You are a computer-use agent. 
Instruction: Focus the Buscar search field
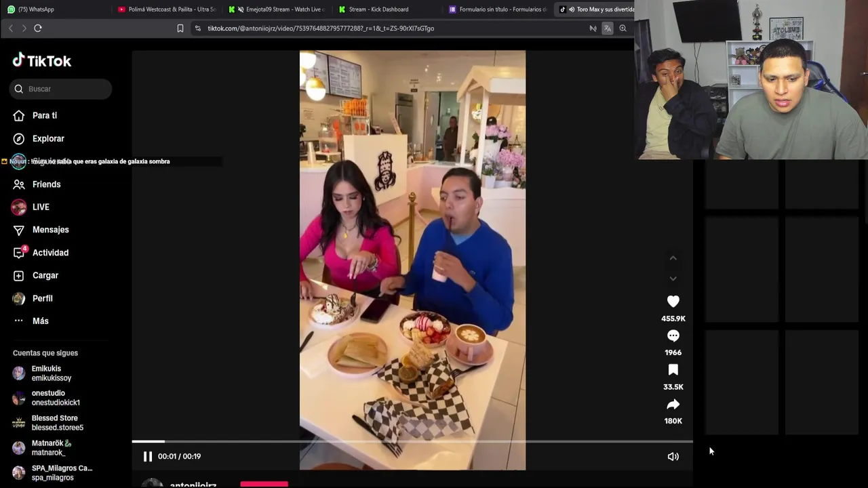click(x=61, y=89)
